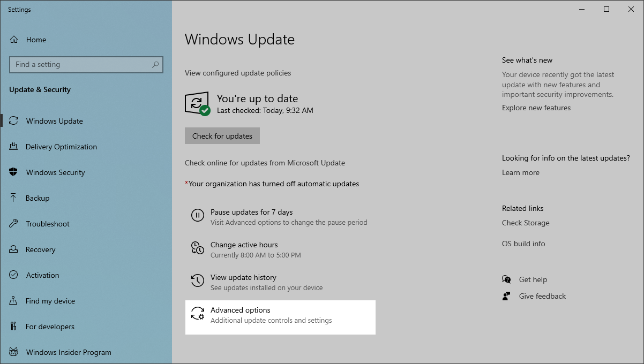This screenshot has width=644, height=364.
Task: Select the Troubleshoot wrench icon
Action: 14,223
